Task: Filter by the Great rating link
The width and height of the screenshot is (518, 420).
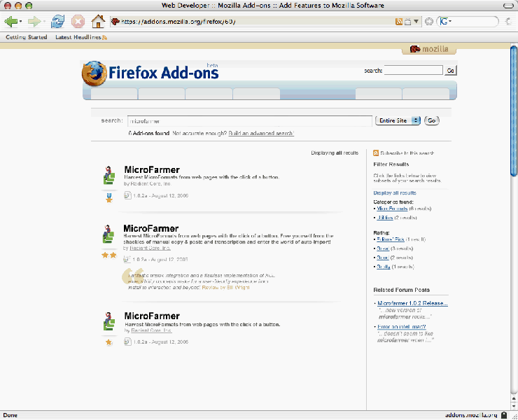Action: tap(383, 248)
